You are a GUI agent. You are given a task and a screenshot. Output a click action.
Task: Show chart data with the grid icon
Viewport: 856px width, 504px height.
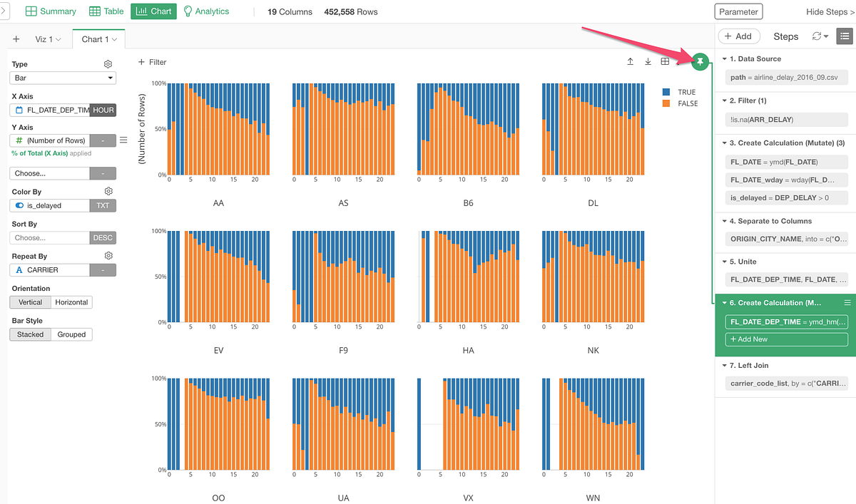[665, 62]
